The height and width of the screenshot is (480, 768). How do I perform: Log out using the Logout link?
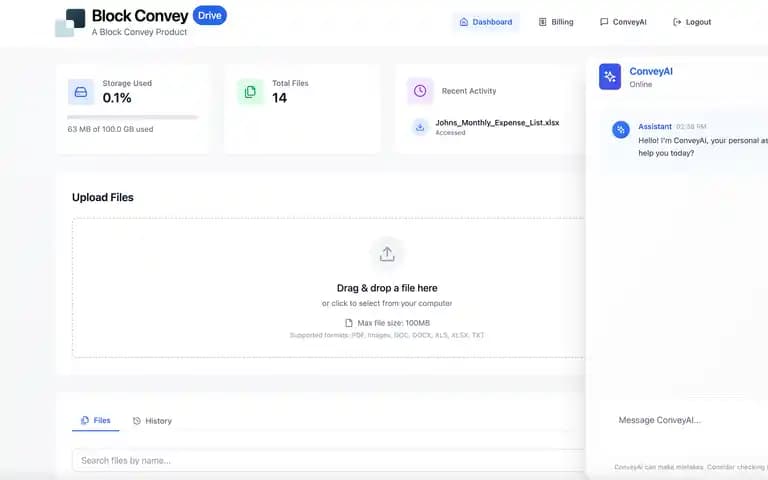[692, 22]
